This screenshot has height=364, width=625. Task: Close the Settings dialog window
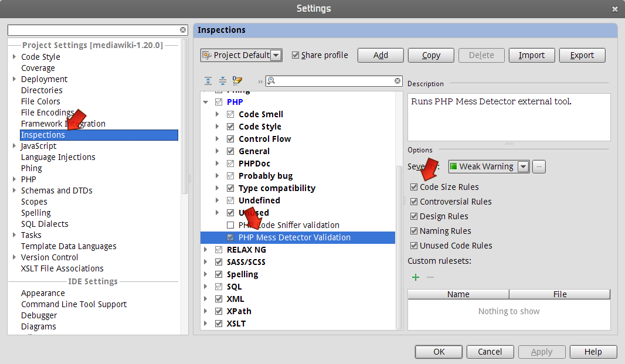pos(614,9)
